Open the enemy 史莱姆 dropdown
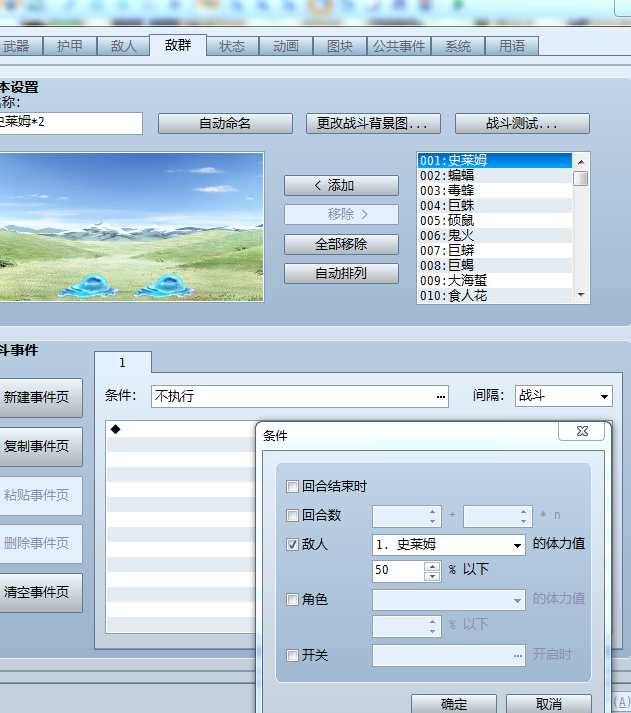 [449, 544]
